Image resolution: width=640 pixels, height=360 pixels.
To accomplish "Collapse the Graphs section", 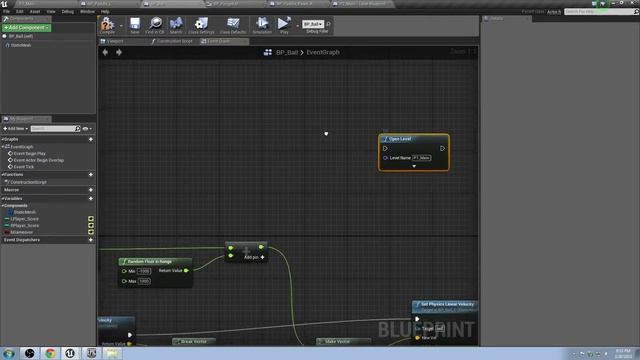I will pos(2,139).
